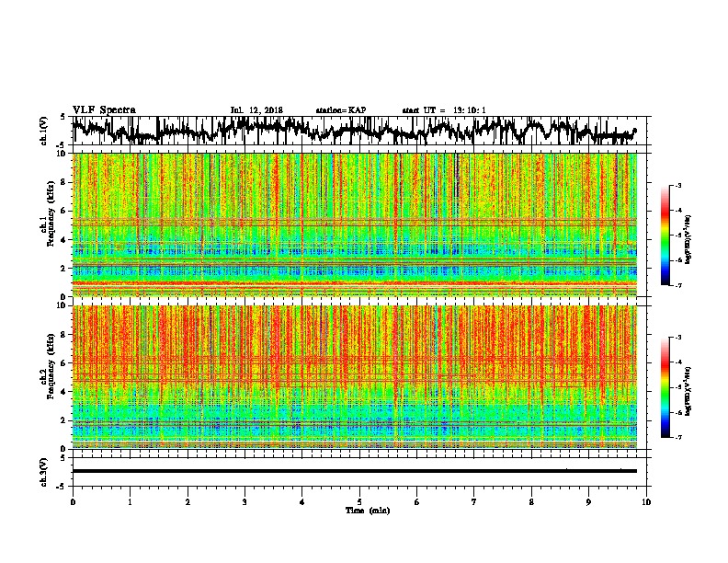Click the "-5" value on ch.2 colorbar
This screenshot has width=728, height=563.
click(x=677, y=387)
